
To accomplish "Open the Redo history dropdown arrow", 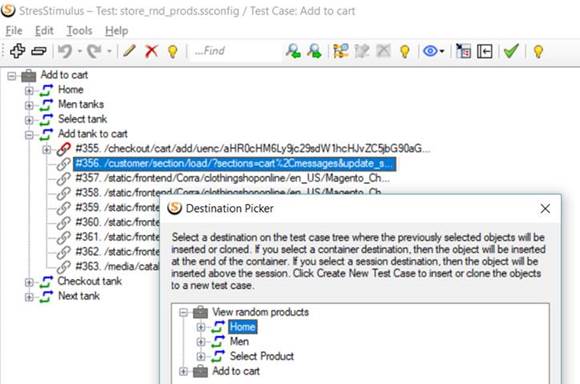I will [x=109, y=51].
